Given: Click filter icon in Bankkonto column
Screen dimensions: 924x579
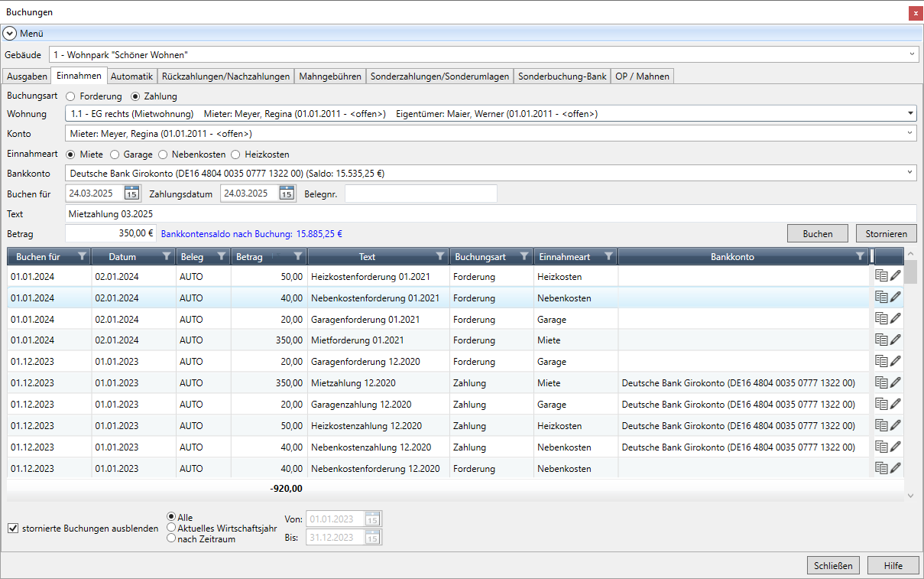Looking at the screenshot, I should [860, 257].
